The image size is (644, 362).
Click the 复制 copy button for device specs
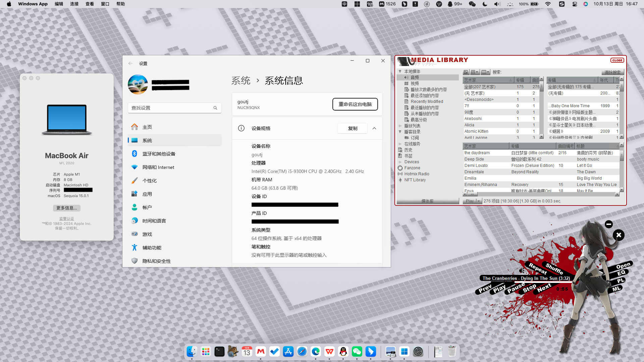[353, 128]
